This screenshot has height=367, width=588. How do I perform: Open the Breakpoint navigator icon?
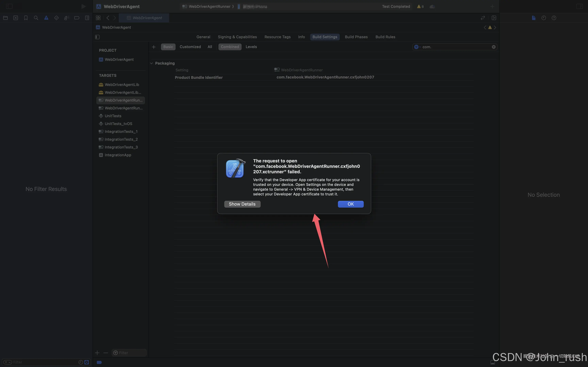77,18
